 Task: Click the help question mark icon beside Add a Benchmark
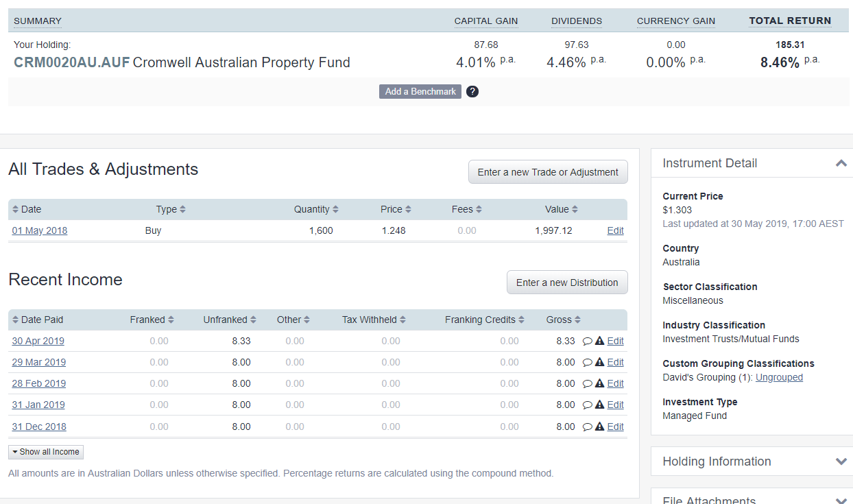[472, 91]
